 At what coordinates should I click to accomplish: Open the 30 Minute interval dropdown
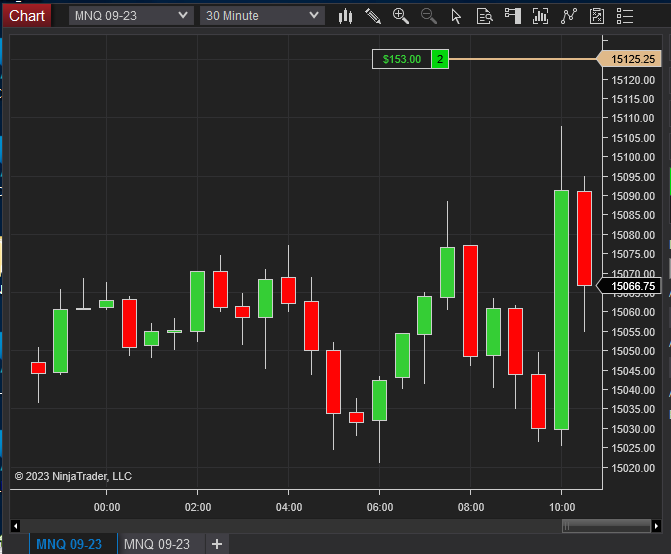tap(262, 16)
